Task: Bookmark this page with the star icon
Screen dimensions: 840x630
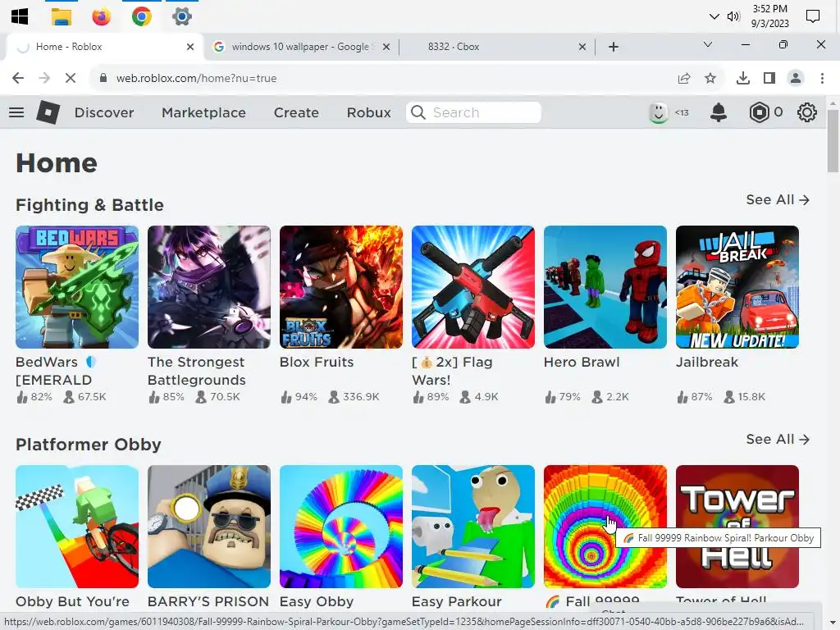Action: coord(710,78)
